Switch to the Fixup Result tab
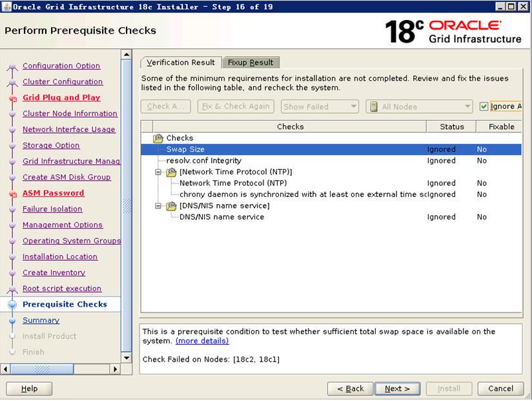 point(251,63)
